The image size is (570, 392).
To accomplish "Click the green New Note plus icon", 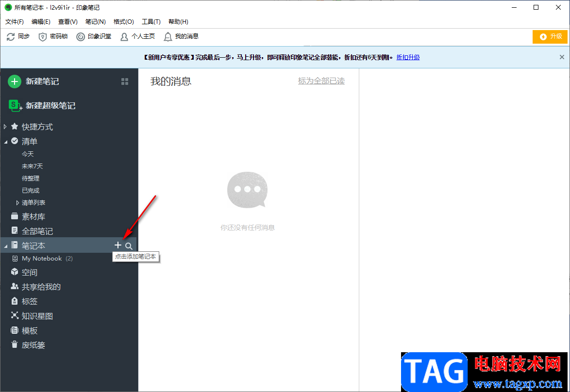I will [x=15, y=82].
